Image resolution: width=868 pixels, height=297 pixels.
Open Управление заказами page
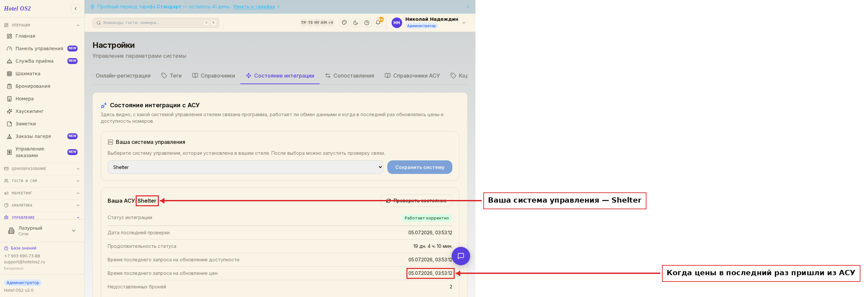pos(42,152)
